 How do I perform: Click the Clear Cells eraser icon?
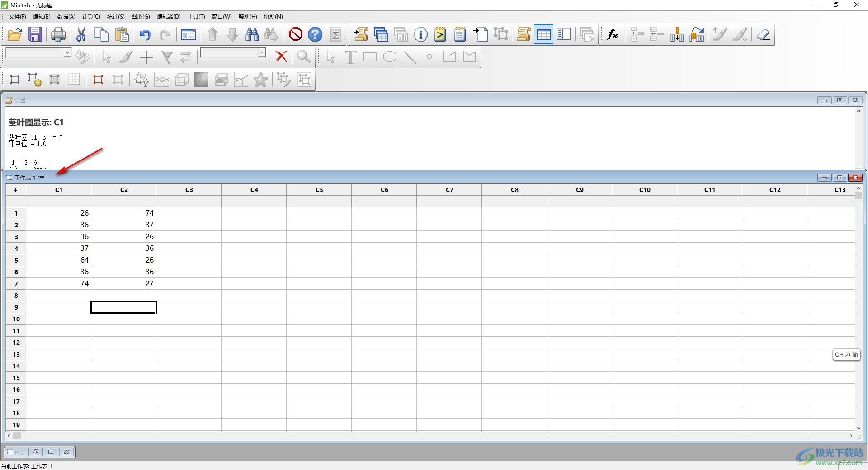(764, 34)
